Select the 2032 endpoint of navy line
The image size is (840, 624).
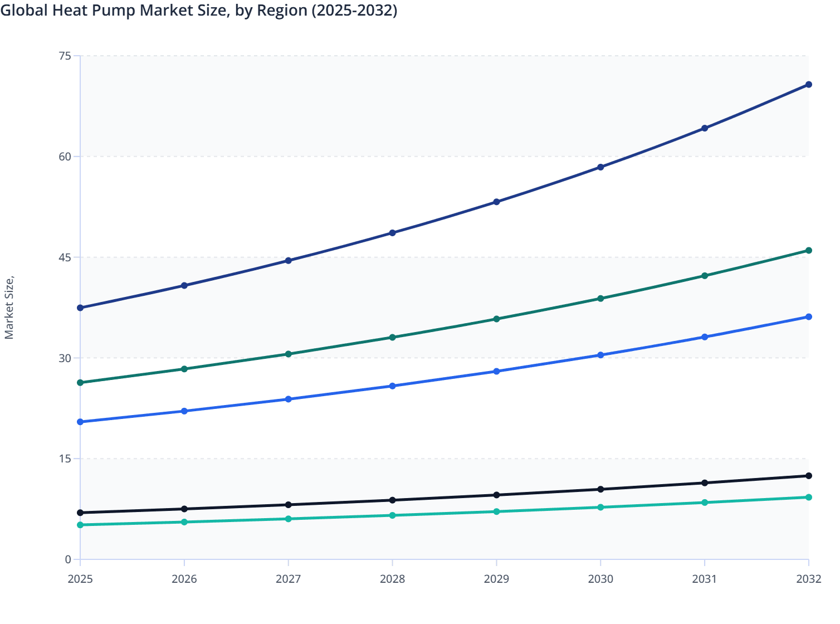point(809,84)
